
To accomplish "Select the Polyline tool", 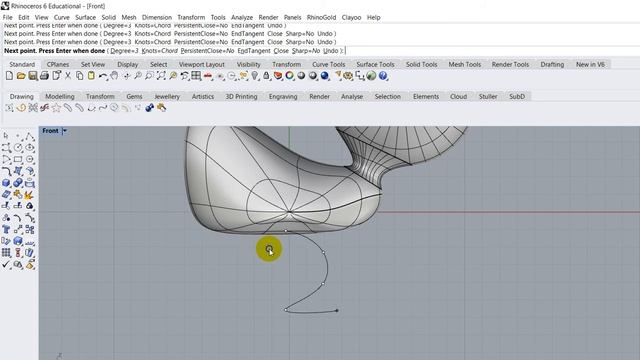I will coord(30,136).
